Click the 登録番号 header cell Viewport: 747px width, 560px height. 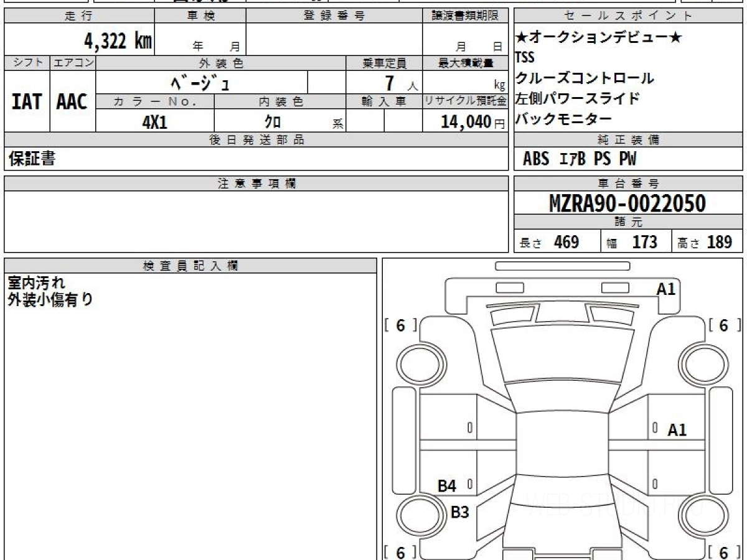[334, 16]
